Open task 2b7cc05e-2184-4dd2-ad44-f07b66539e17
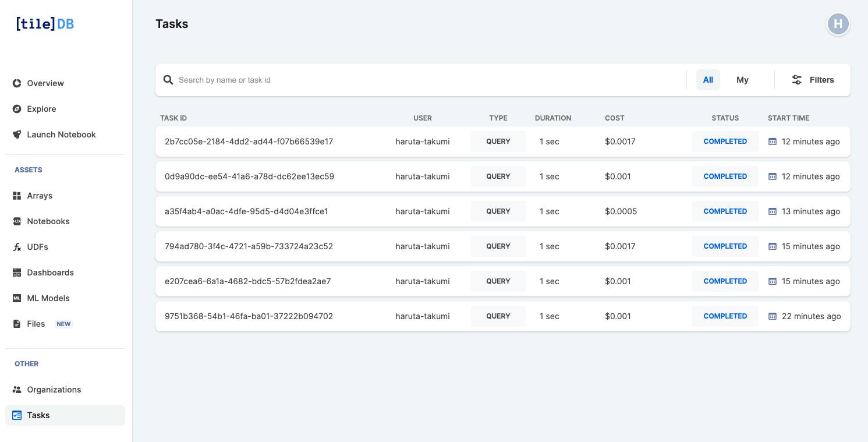The height and width of the screenshot is (442, 868). (x=249, y=142)
